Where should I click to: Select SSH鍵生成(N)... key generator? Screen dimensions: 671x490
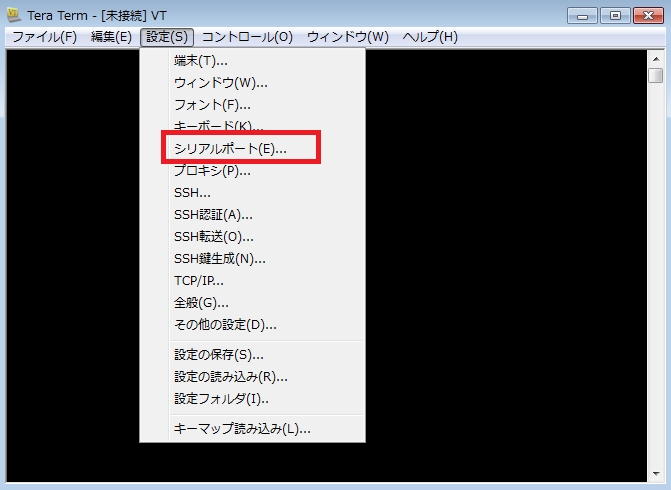tap(252, 259)
